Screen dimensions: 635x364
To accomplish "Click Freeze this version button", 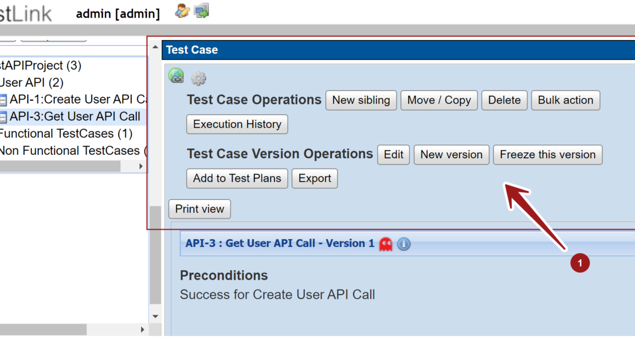I will [547, 155].
